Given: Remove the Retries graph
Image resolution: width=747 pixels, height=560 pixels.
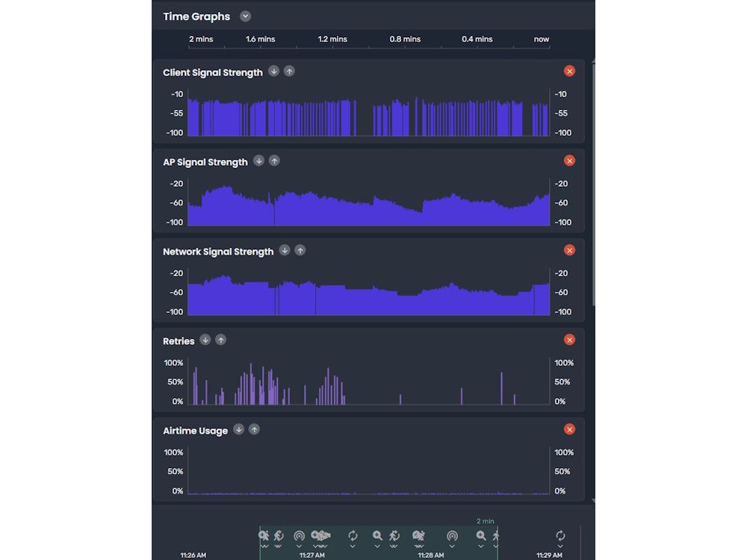Looking at the screenshot, I should click(x=569, y=340).
